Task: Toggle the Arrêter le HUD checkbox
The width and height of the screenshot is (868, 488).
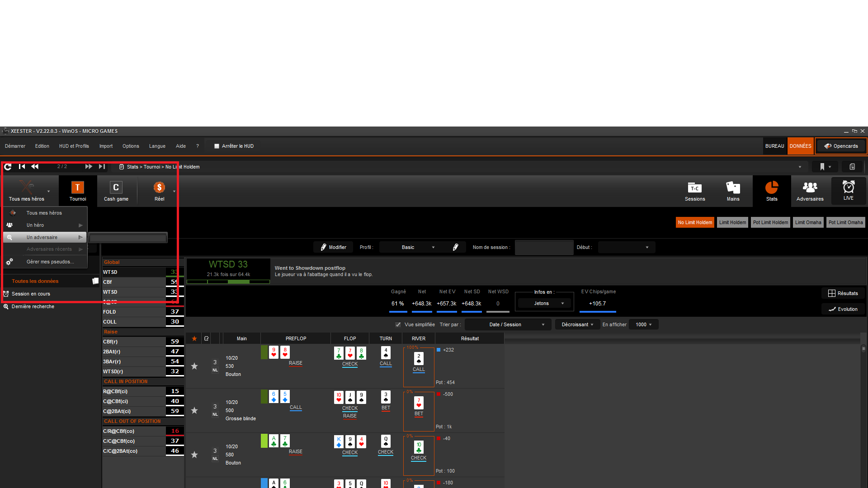Action: 217,146
